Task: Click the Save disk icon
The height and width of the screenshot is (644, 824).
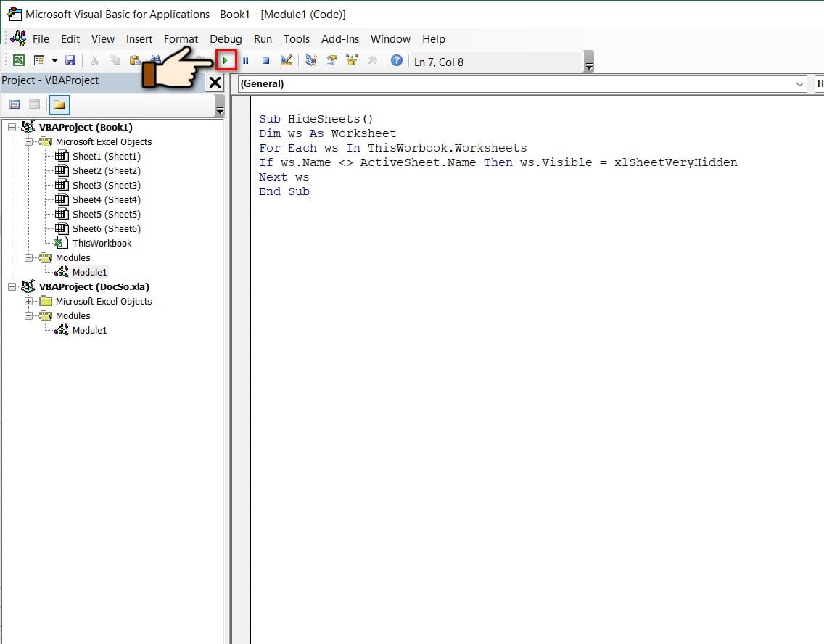Action: click(x=70, y=61)
